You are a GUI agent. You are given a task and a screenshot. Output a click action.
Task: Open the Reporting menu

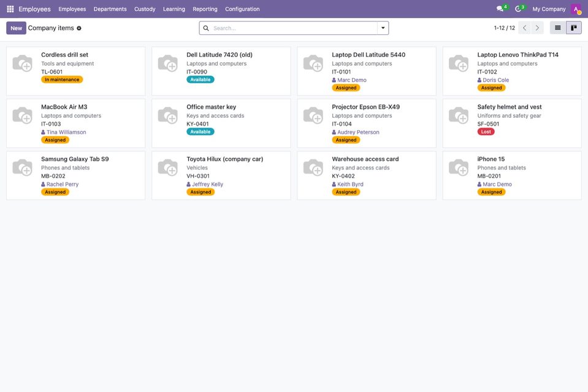205,9
